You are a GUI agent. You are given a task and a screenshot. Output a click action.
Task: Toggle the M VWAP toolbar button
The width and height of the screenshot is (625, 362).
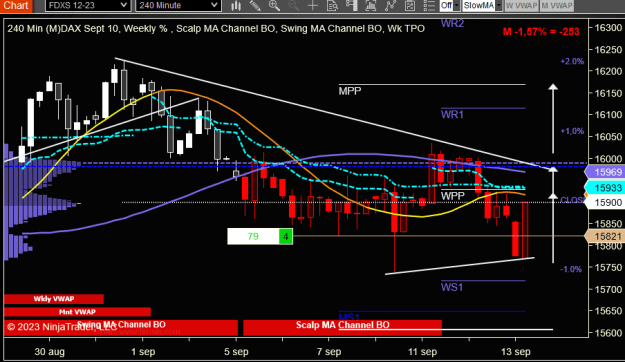(x=556, y=6)
